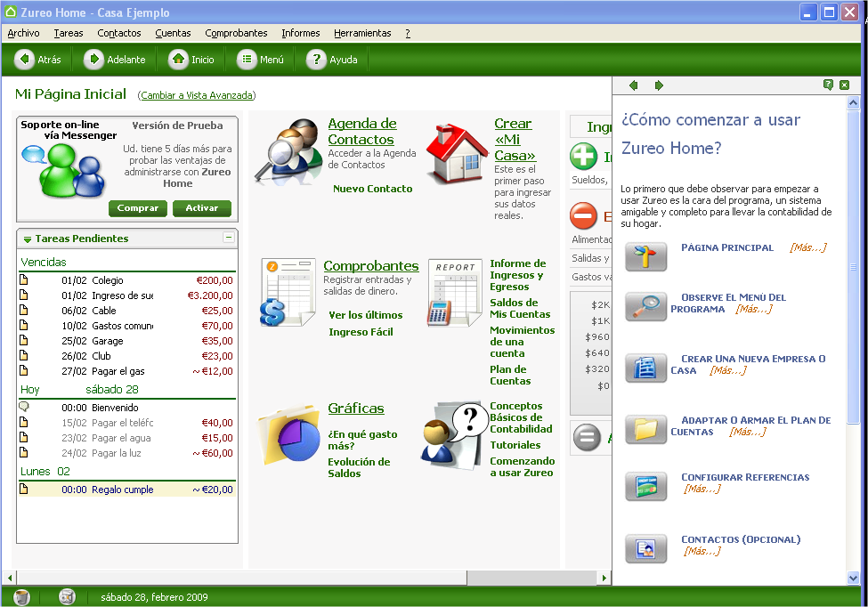Click the Ver los últimos link
This screenshot has width=868, height=607.
point(366,315)
